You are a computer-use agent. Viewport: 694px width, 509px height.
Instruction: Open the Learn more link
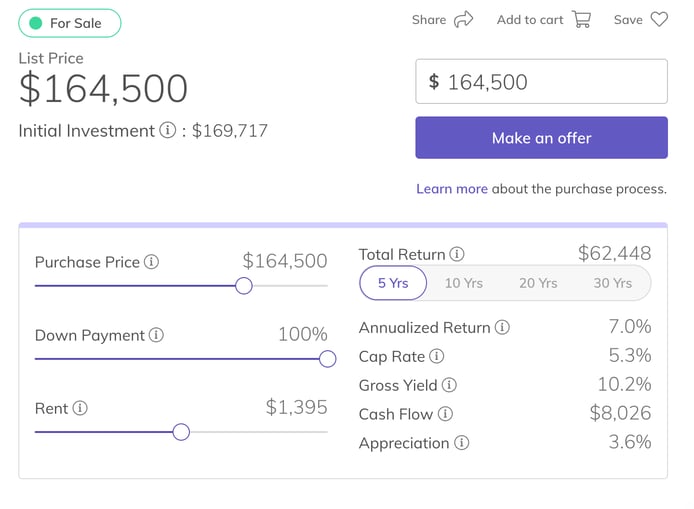point(452,189)
